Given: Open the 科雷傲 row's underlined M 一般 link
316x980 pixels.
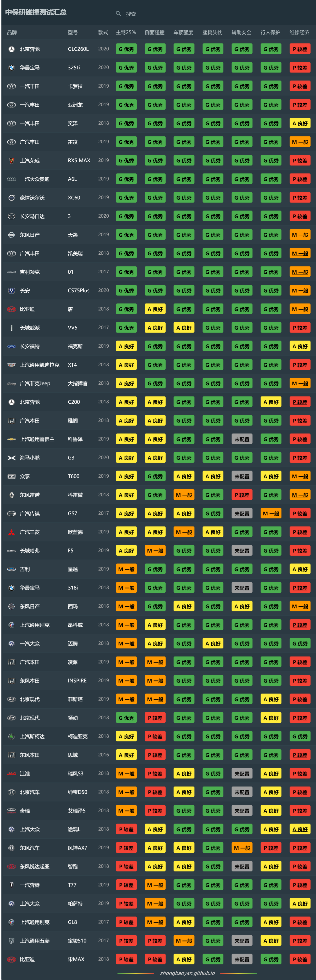Looking at the screenshot, I should (x=300, y=495).
